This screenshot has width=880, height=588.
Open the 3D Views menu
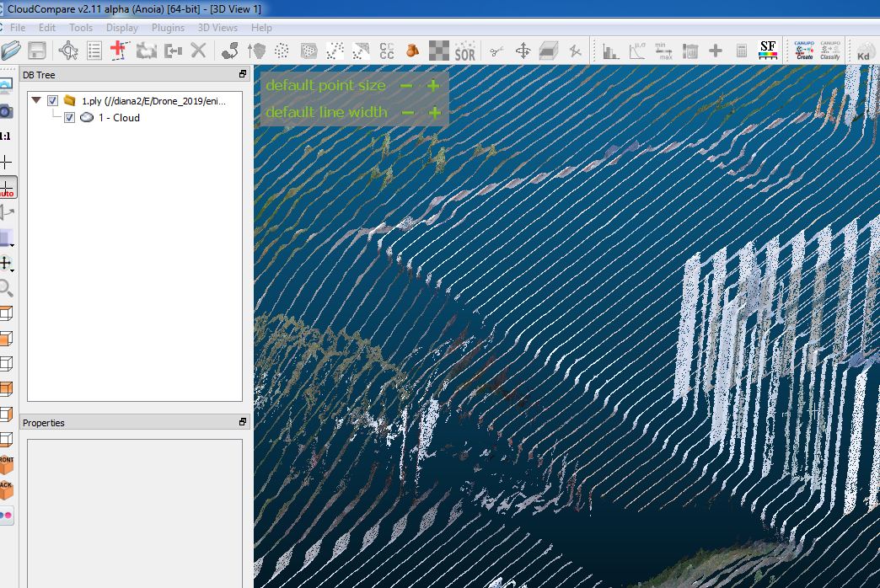click(217, 28)
